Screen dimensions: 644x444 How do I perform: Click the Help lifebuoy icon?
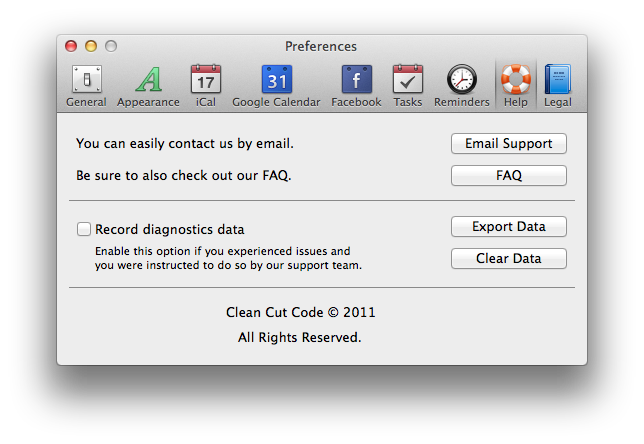click(516, 79)
